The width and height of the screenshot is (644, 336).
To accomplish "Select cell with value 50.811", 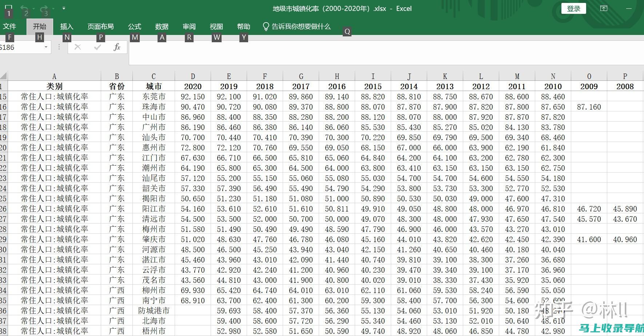I will point(337,209).
